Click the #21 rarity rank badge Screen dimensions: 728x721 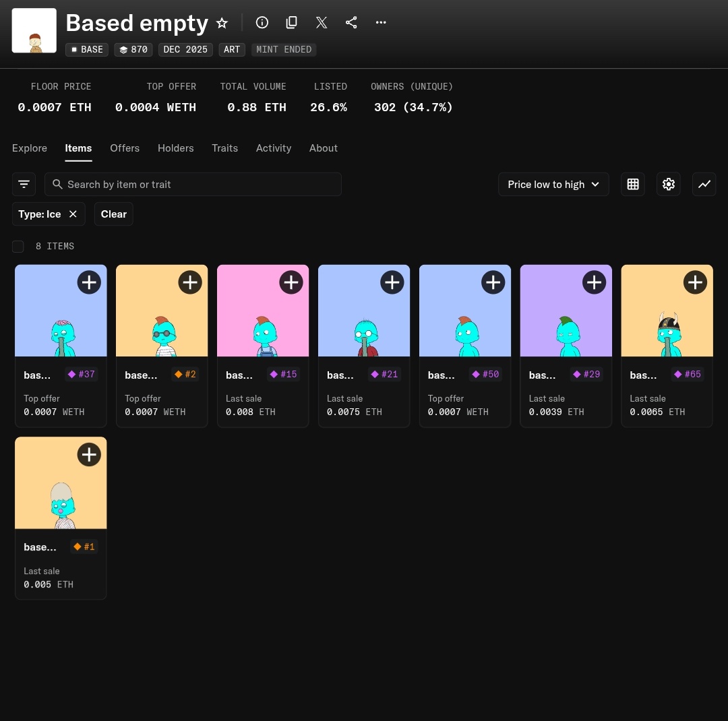point(384,374)
